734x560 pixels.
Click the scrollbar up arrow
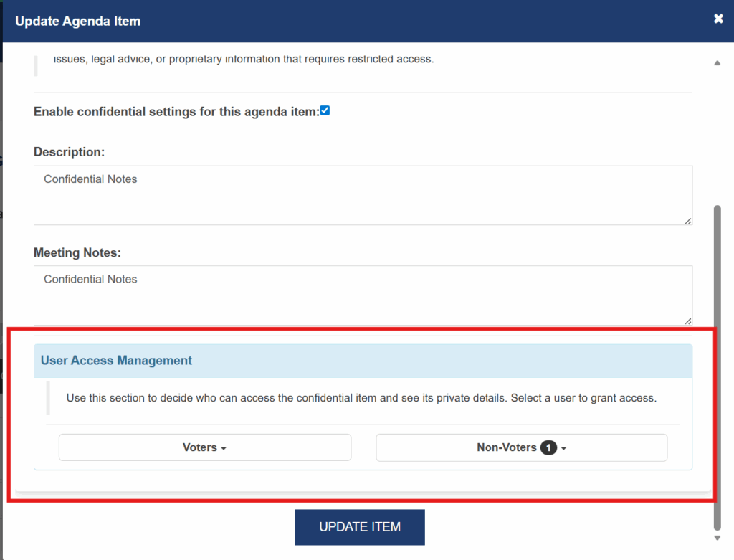718,63
